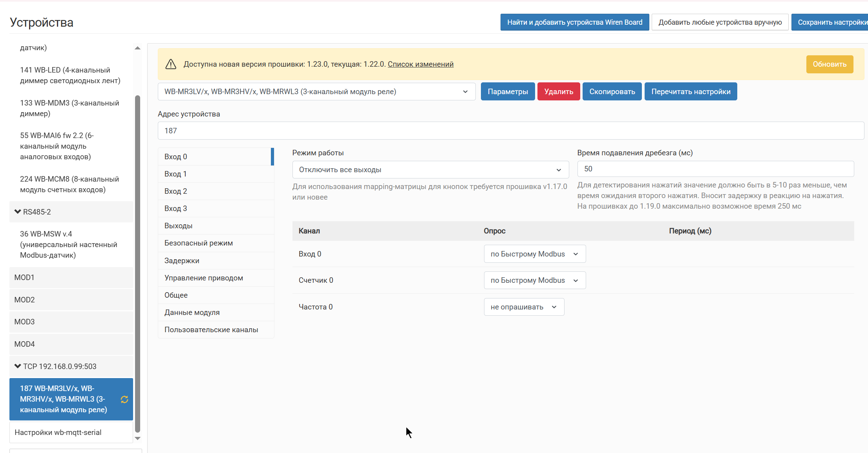Change polling mode for Вход 0 channel

[x=535, y=254]
